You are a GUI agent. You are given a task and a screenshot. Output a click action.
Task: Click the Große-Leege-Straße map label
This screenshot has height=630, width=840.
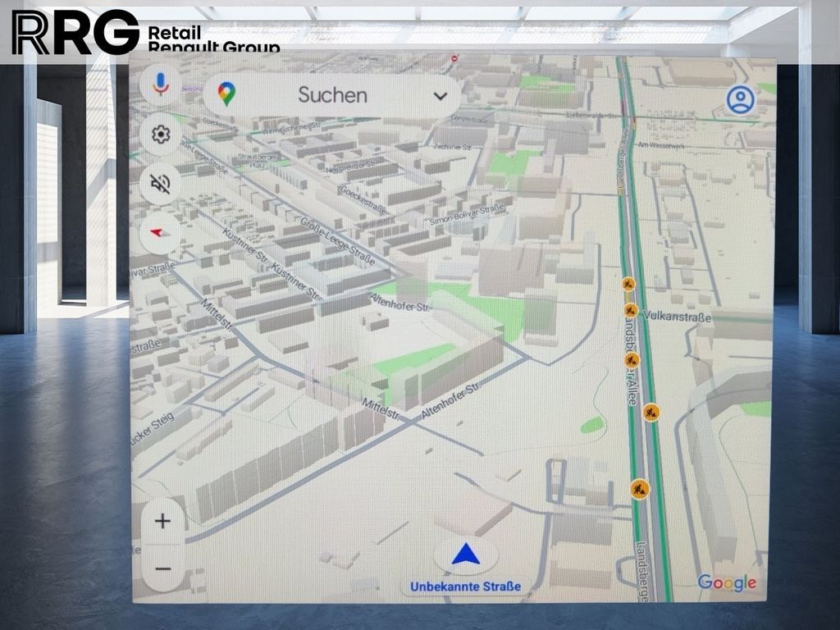(337, 241)
